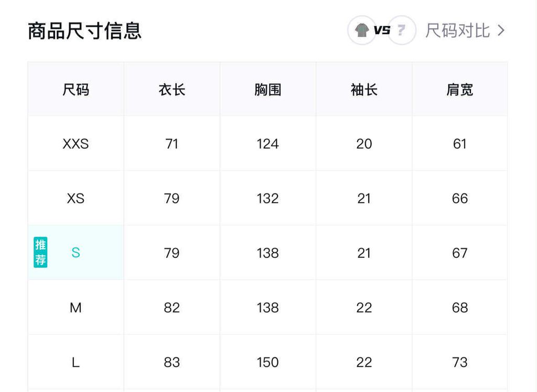This screenshot has width=537, height=392.
Task: Click the 71 length value for XXS
Action: click(x=172, y=144)
